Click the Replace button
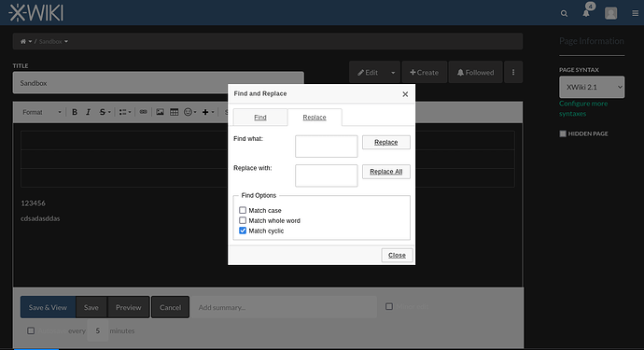Image resolution: width=644 pixels, height=350 pixels. tap(386, 142)
